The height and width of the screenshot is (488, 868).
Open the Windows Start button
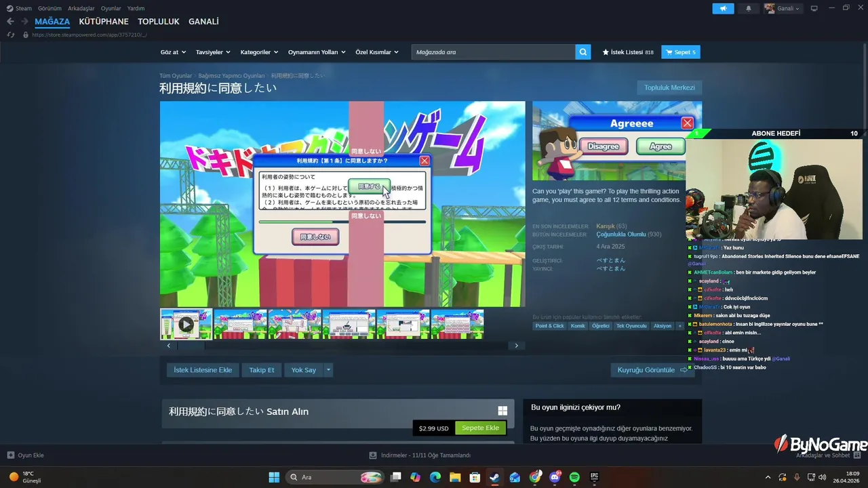(274, 477)
